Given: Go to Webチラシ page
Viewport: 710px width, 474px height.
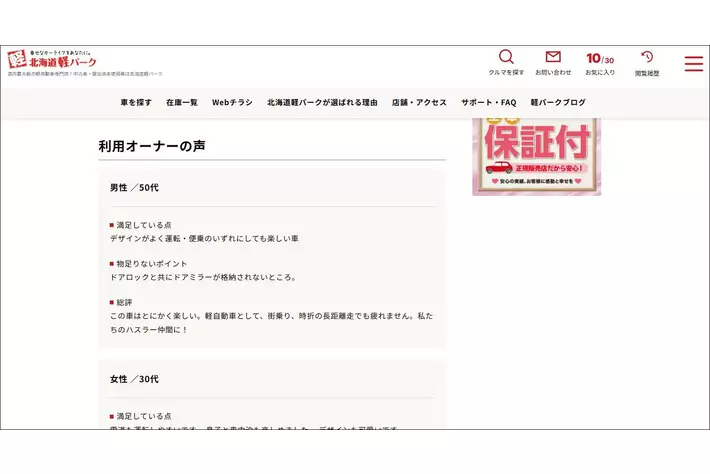Looking at the screenshot, I should (232, 102).
